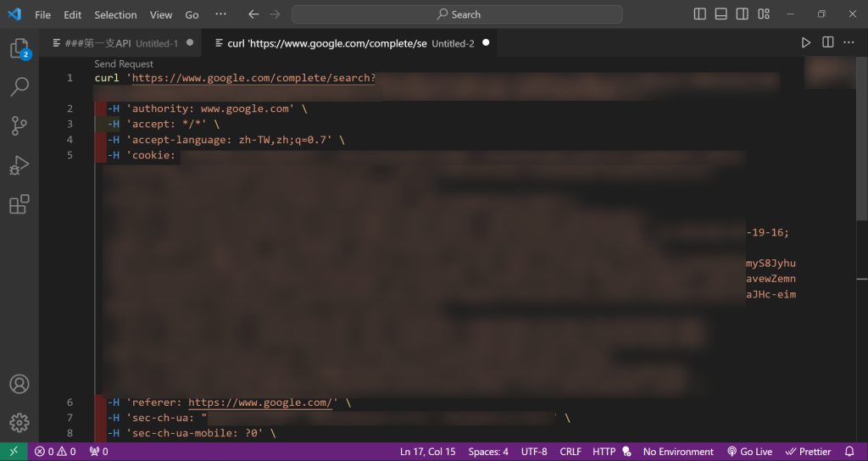
Task: Split the editor to the right
Action: 827,42
